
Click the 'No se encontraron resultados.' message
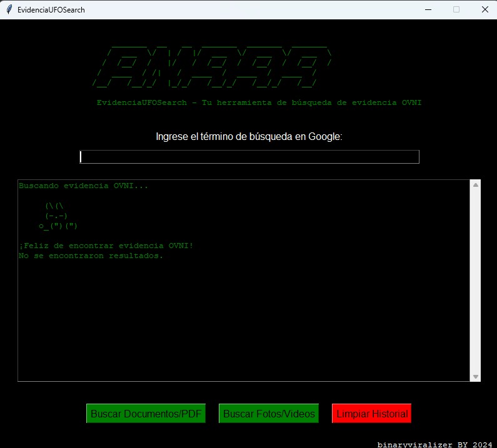pyautogui.click(x=91, y=256)
